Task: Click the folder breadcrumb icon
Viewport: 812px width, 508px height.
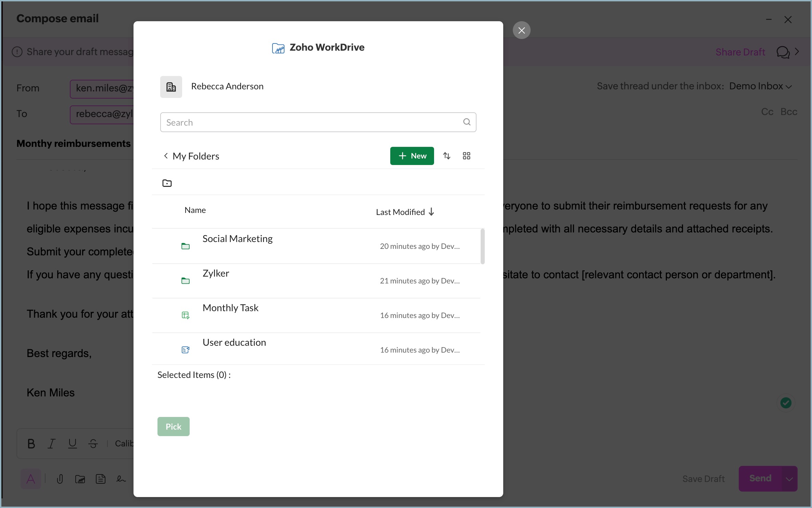Action: (167, 183)
